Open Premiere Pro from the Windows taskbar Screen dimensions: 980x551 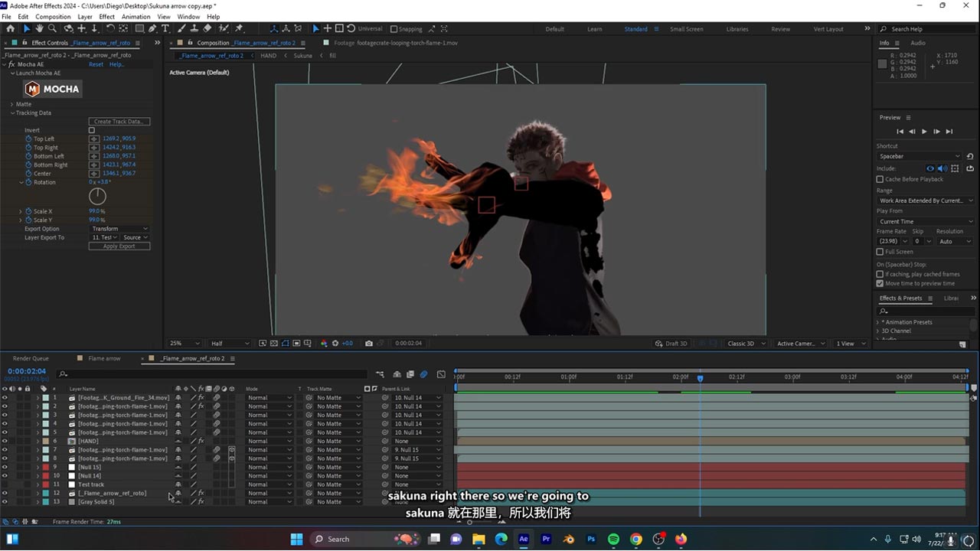click(x=546, y=539)
